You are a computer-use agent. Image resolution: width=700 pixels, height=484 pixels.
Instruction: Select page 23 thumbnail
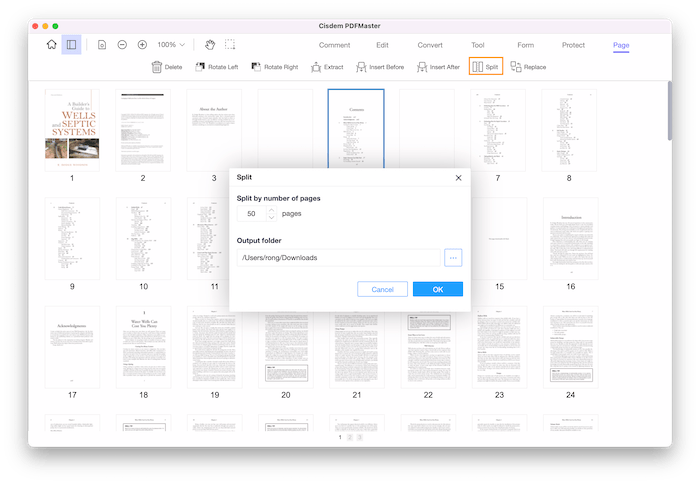pos(499,347)
